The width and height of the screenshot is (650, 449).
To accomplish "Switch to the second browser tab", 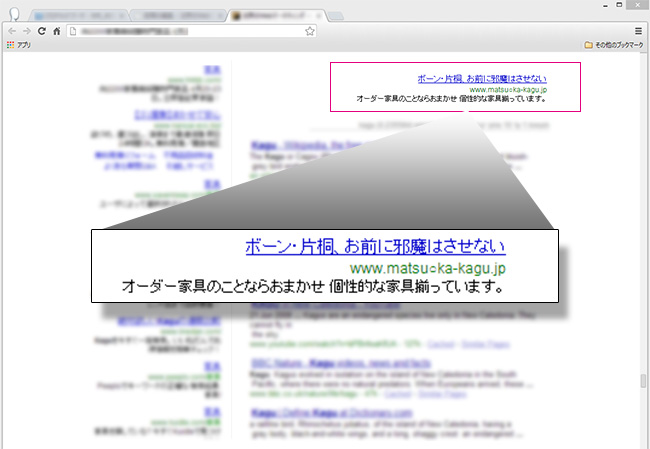I will tap(179, 16).
